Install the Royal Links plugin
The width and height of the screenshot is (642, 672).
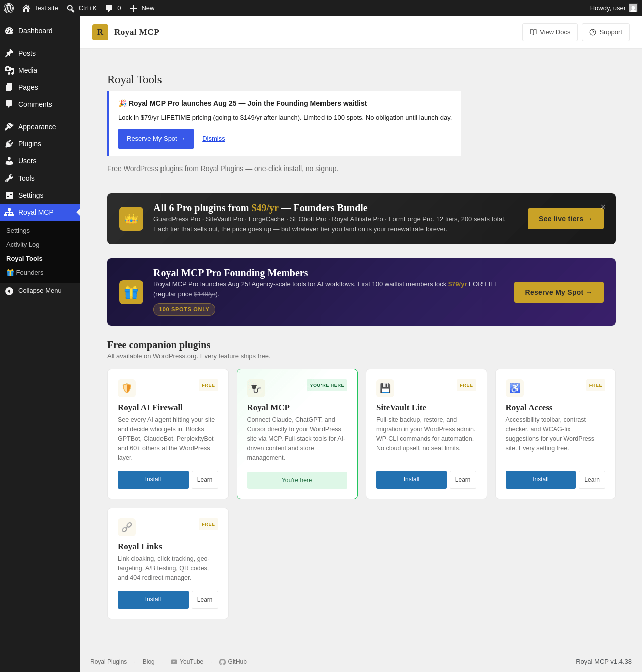[x=153, y=600]
